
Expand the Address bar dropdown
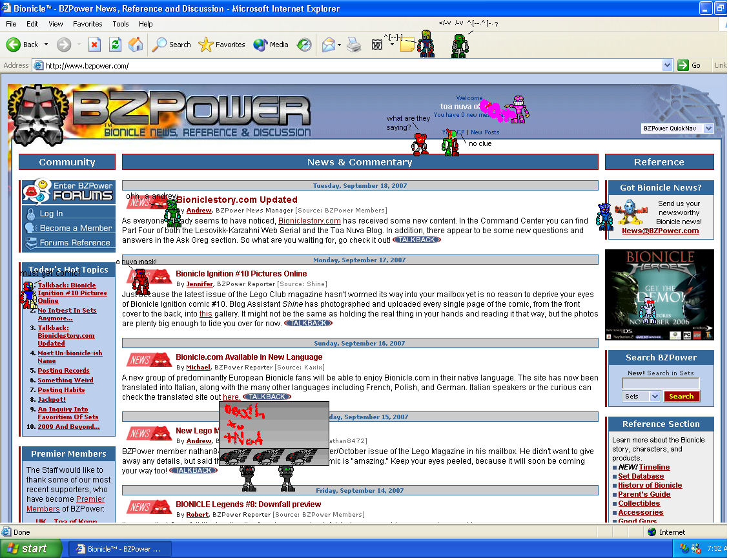tap(667, 65)
